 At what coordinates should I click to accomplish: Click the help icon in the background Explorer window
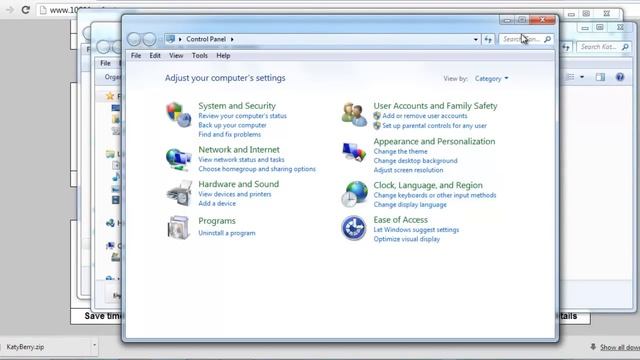tap(620, 77)
